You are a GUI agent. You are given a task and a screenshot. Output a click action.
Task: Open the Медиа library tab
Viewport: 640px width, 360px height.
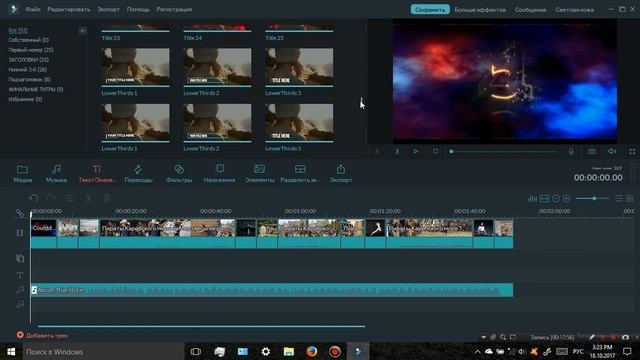22,173
